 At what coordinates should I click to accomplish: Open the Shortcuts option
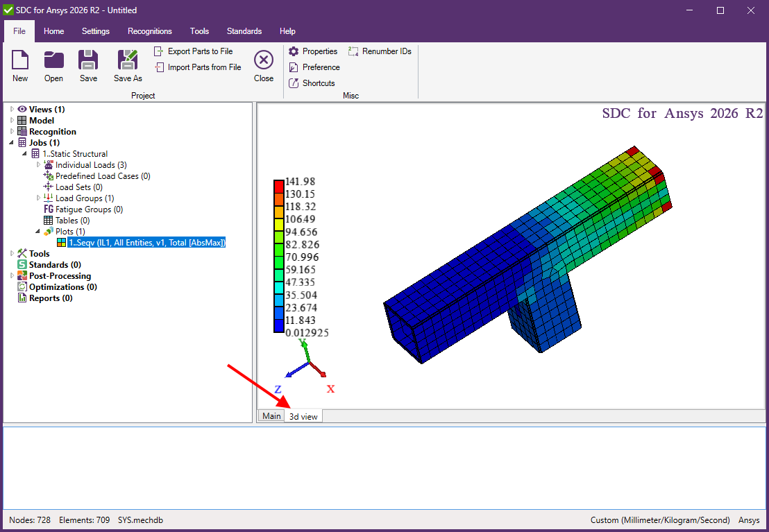click(312, 83)
